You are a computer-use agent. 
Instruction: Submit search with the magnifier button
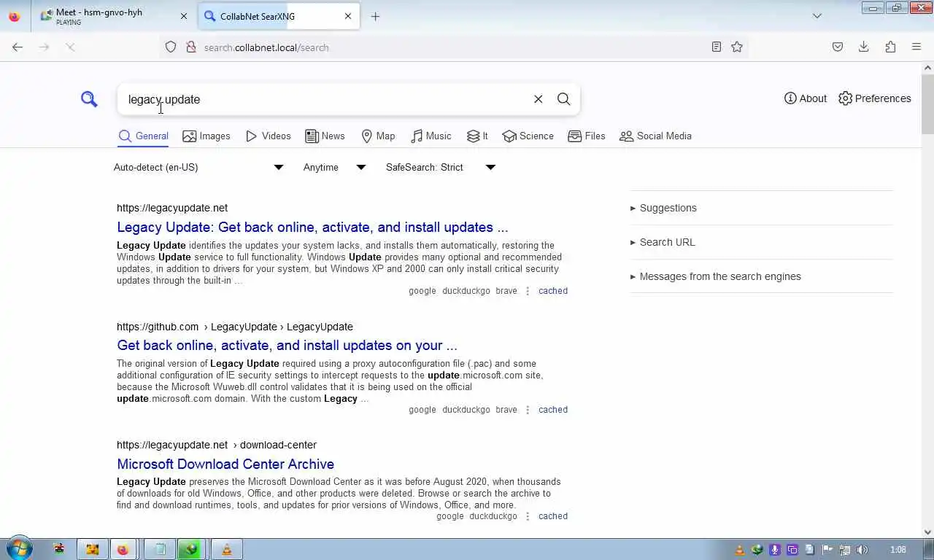[x=564, y=99]
